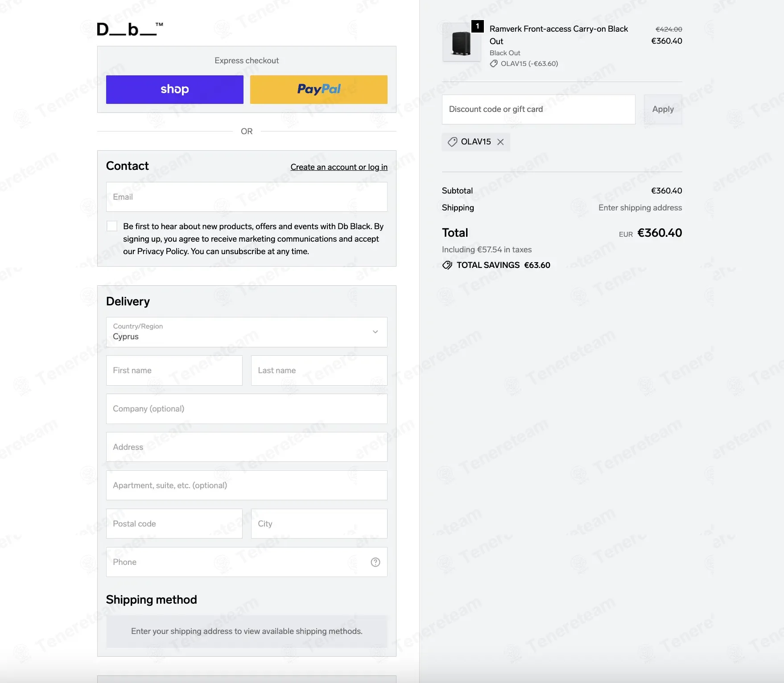Click the TOTAL SAVINGS €63.60 text
The width and height of the screenshot is (784, 683).
click(x=503, y=265)
